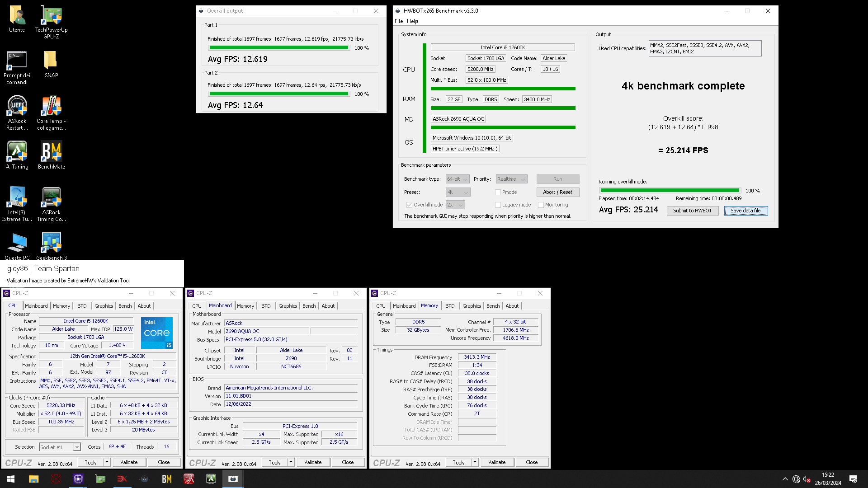This screenshot has height=488, width=868.
Task: Expand the Tools arrow in the Memory window
Action: (x=475, y=462)
